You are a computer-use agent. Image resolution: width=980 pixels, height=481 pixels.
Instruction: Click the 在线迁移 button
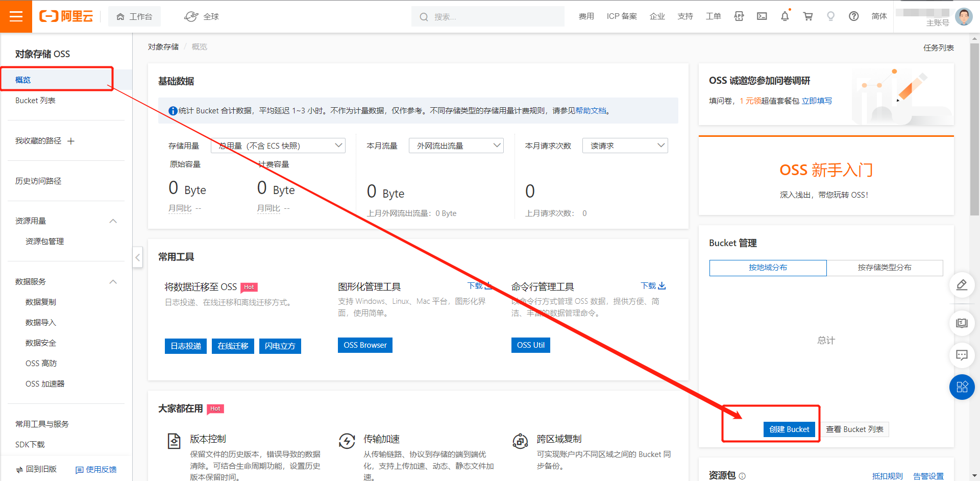point(233,346)
